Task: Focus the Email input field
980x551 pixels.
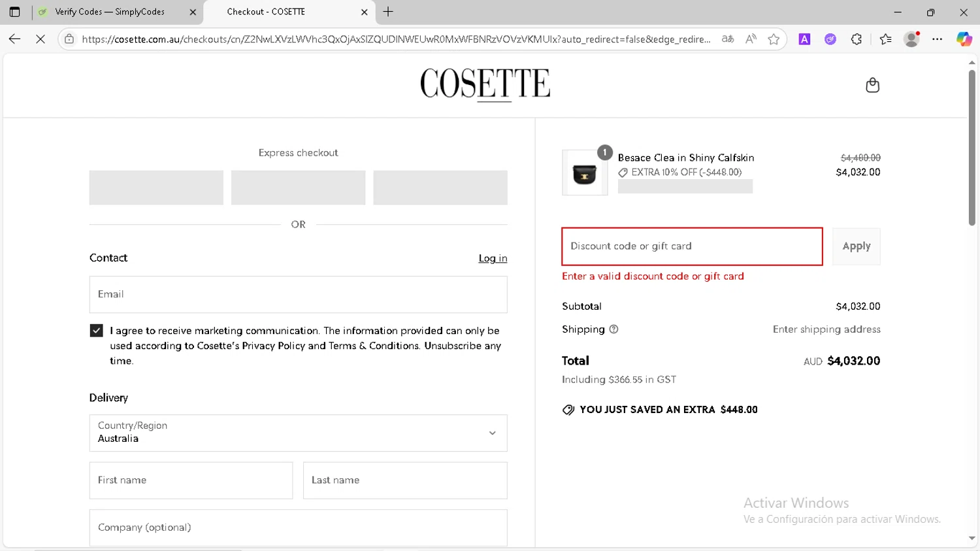Action: [x=299, y=294]
